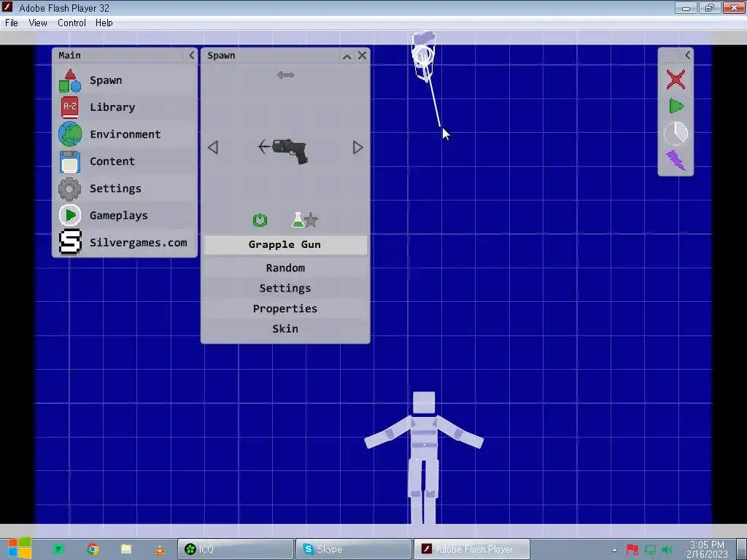Open Properties in the Spawn panel
The height and width of the screenshot is (560, 747).
click(285, 308)
